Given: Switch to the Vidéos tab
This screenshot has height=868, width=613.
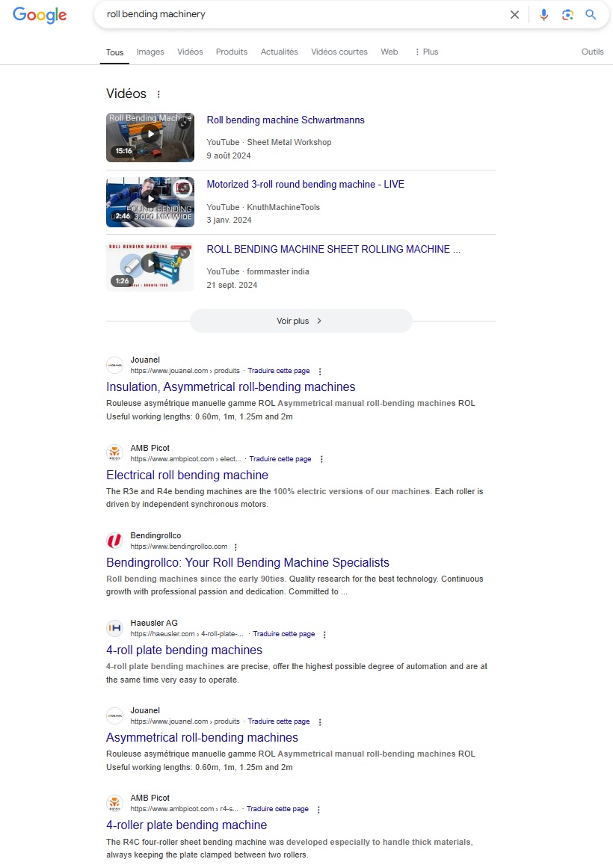Looking at the screenshot, I should pos(190,52).
